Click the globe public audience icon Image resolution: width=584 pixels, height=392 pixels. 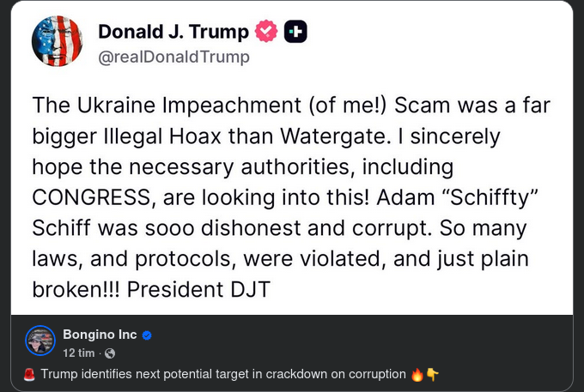[110, 353]
